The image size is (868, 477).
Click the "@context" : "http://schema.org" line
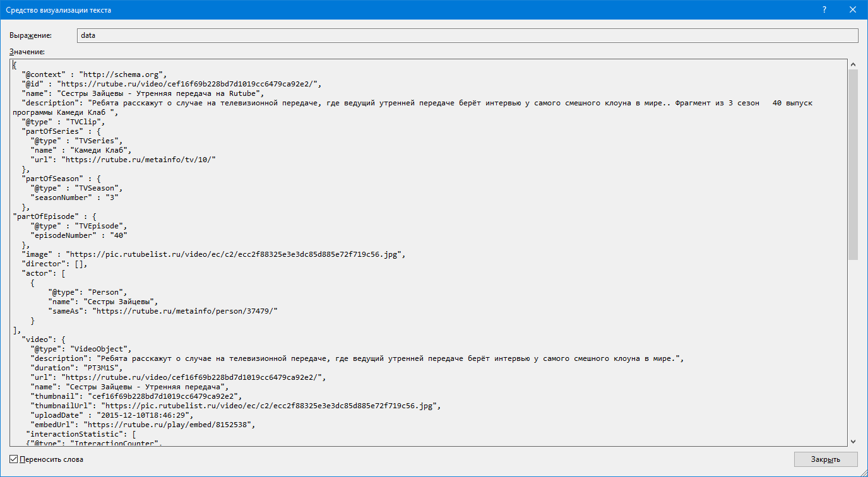pyautogui.click(x=95, y=74)
